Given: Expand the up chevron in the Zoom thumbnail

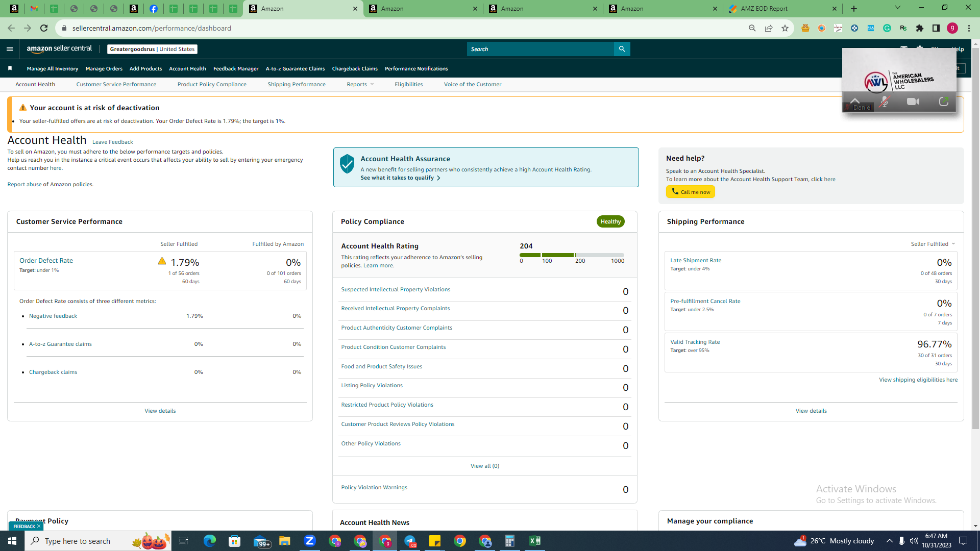Looking at the screenshot, I should [855, 101].
